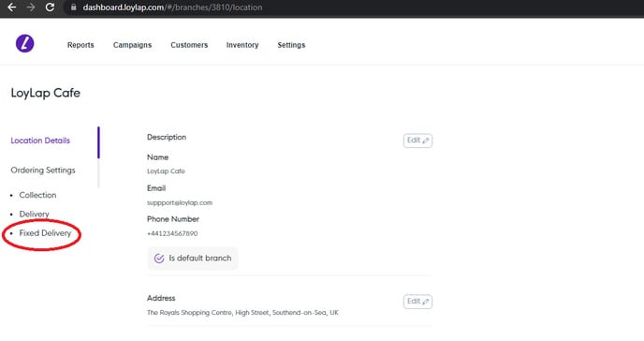
Task: Reload the page with refresh icon
Action: 50,7
